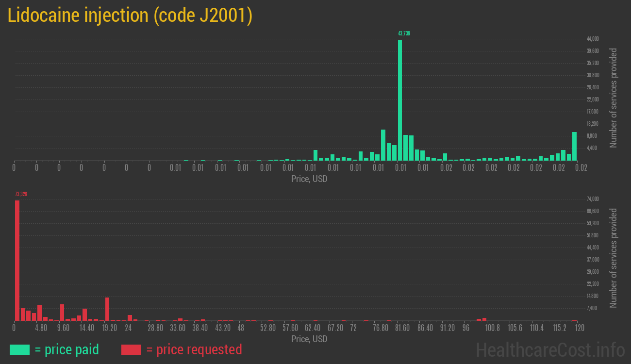Click the 120 x-axis tick label

579,328
